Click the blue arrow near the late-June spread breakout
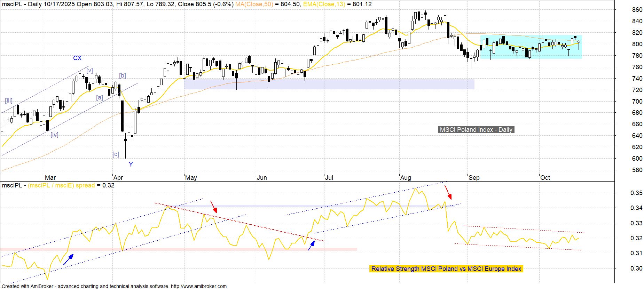This screenshot has width=644, height=289. [x=312, y=245]
